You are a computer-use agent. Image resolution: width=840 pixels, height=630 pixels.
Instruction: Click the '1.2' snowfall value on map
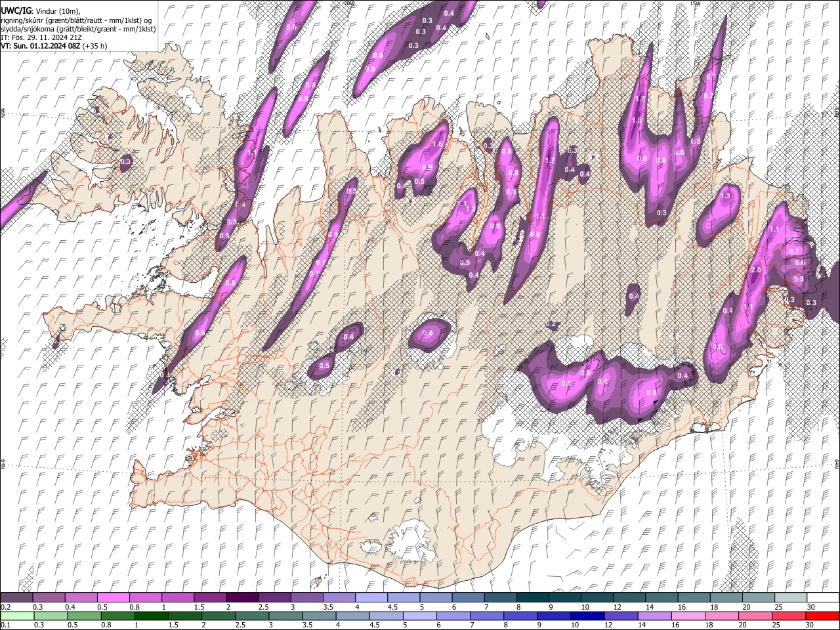[x=470, y=210]
